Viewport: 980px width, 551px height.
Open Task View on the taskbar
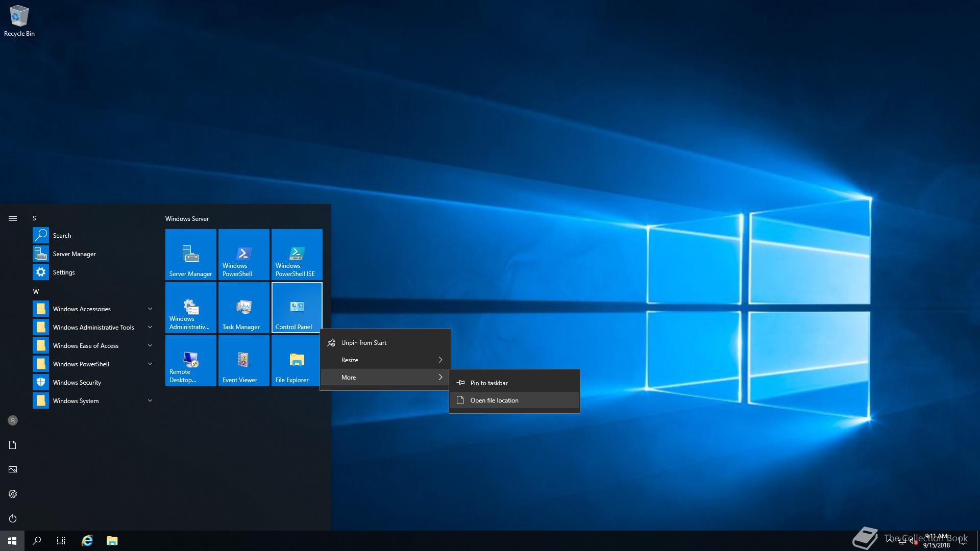tap(61, 541)
